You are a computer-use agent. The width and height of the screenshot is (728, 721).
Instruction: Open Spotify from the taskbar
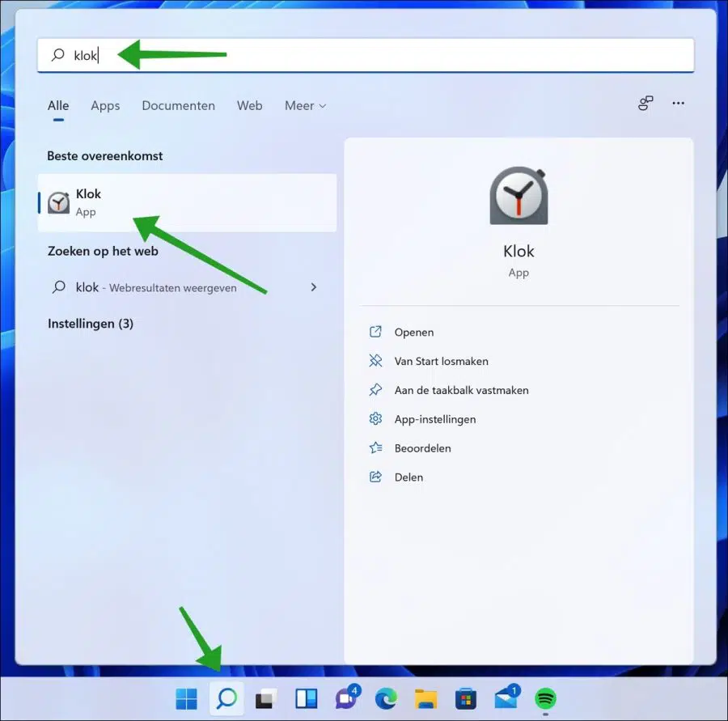(x=545, y=698)
